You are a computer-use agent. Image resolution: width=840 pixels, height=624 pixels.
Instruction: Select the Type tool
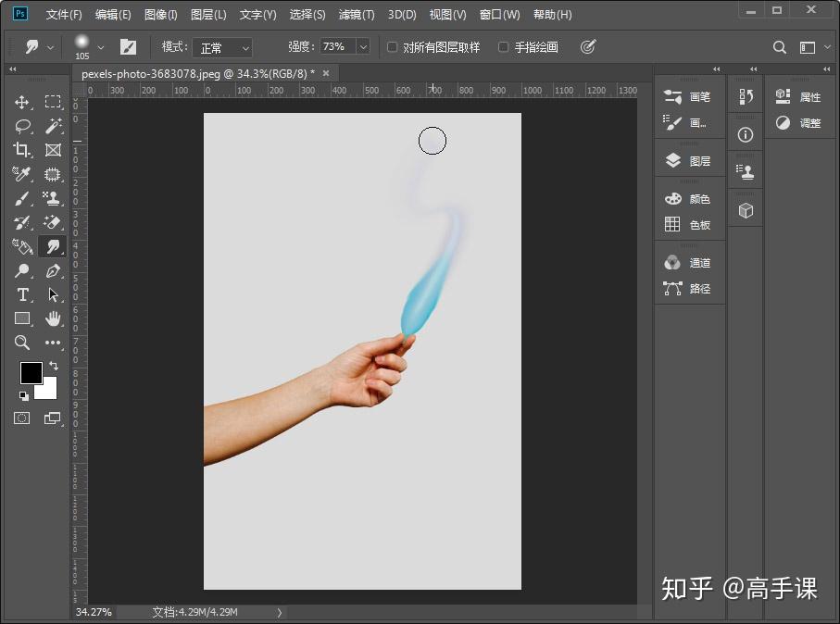(22, 294)
